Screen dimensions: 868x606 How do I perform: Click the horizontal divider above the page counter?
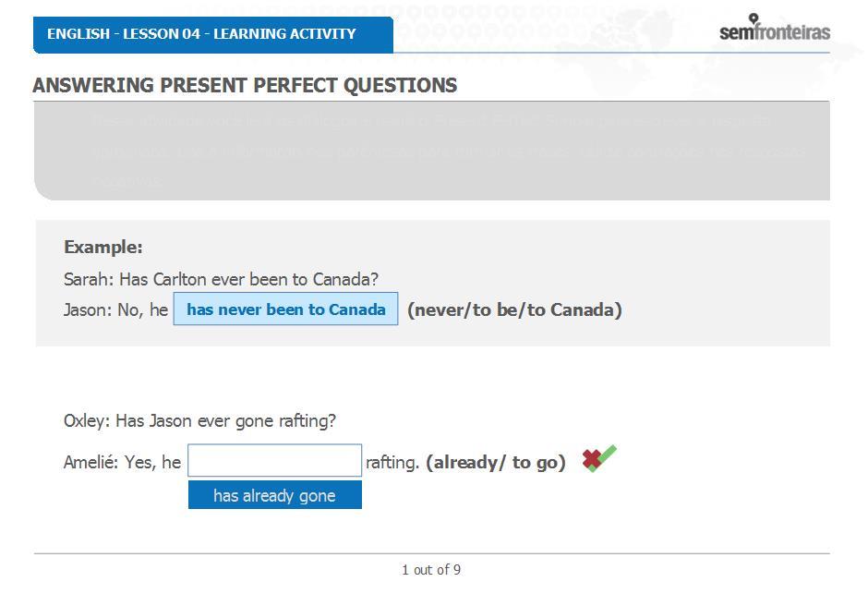pos(432,553)
